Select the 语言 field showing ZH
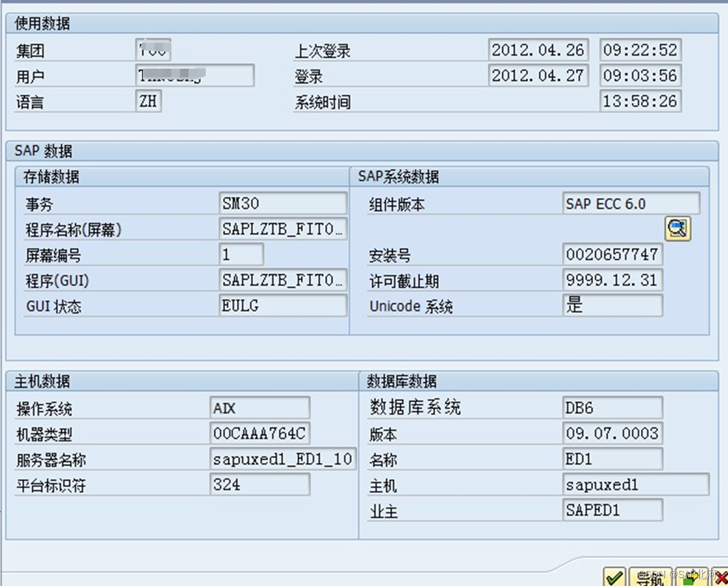 tap(150, 101)
